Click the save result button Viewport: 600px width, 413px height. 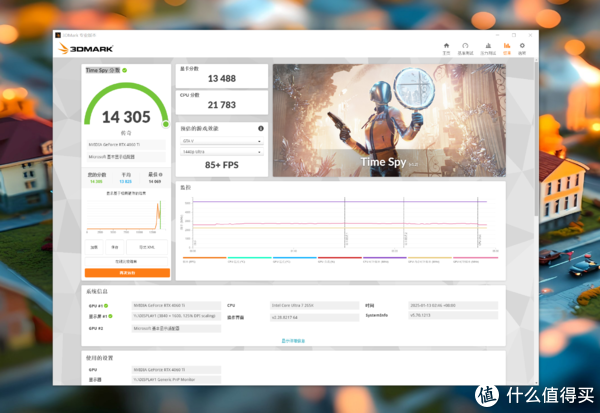[115, 246]
